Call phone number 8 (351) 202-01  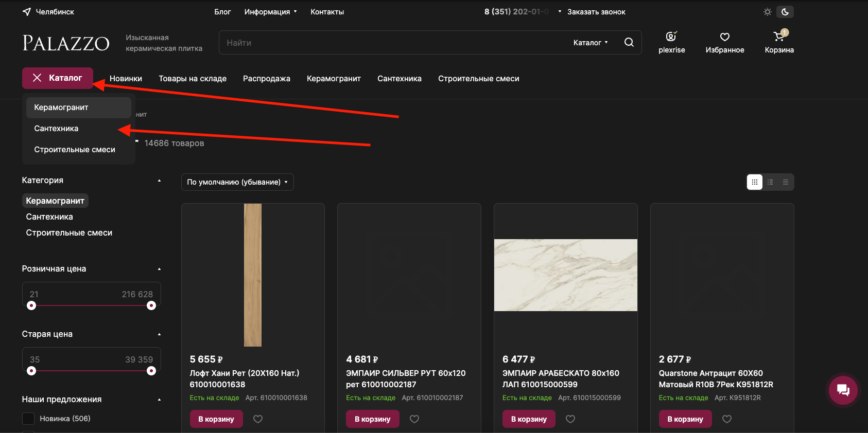(516, 12)
